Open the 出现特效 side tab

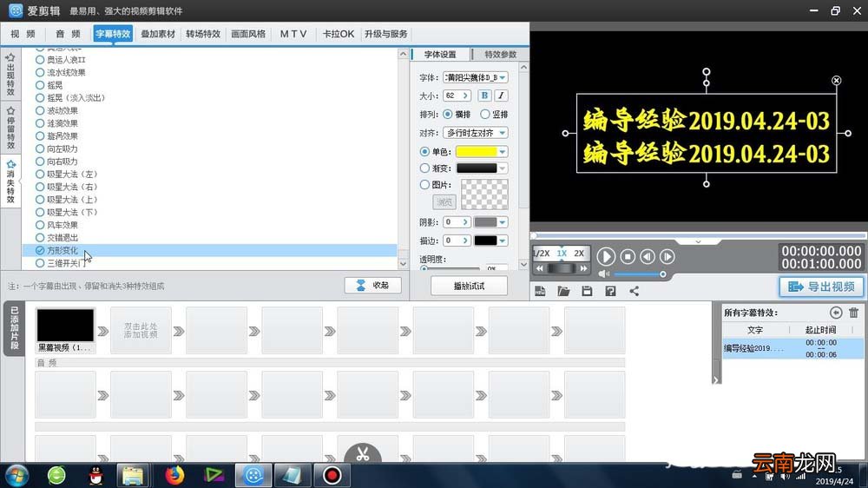tap(10, 74)
